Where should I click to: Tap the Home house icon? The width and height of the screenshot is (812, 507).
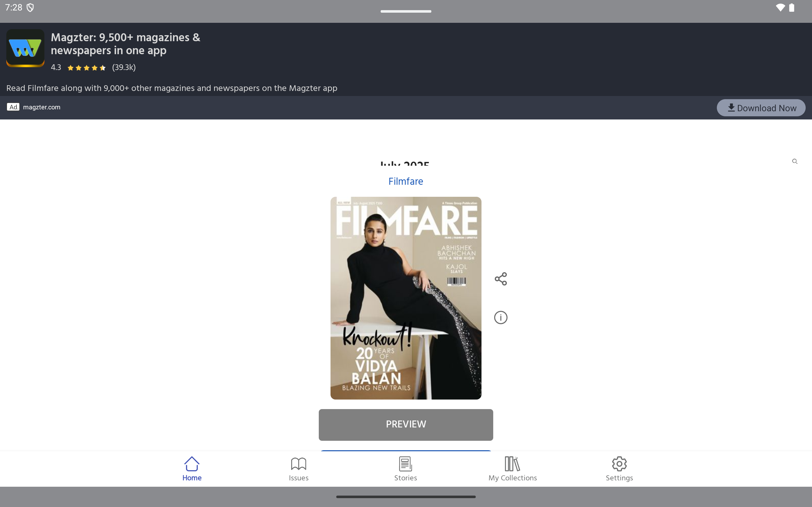pyautogui.click(x=192, y=464)
